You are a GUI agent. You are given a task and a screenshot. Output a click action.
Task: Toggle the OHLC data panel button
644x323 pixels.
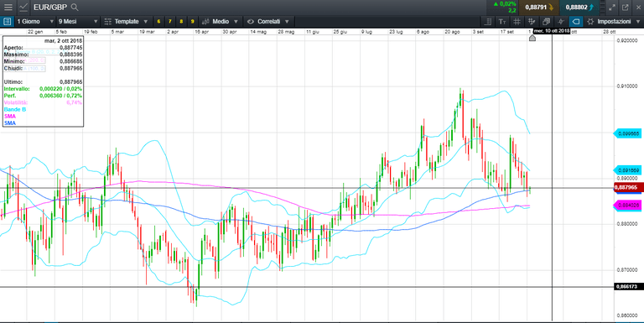click(x=7, y=21)
